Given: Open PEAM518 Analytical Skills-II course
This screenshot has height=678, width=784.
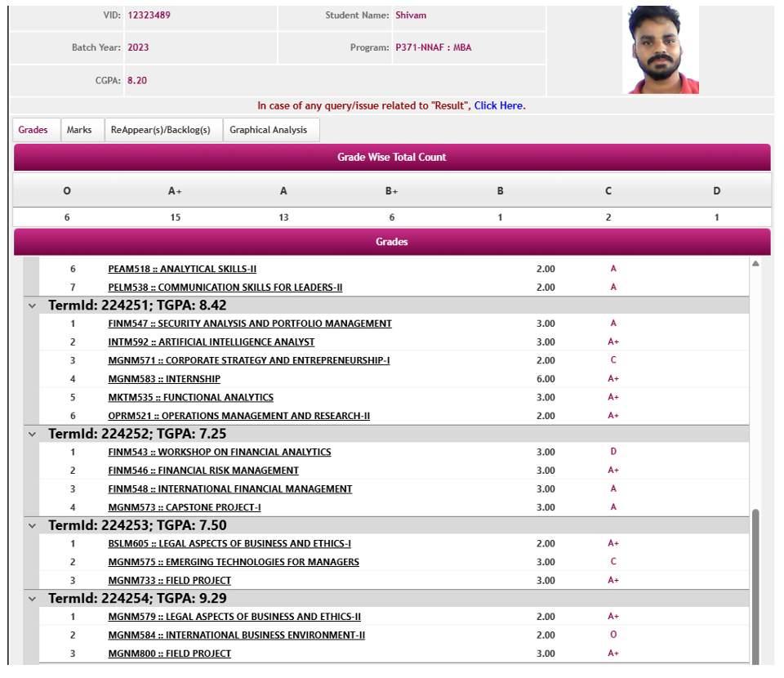Looking at the screenshot, I should click(x=183, y=269).
